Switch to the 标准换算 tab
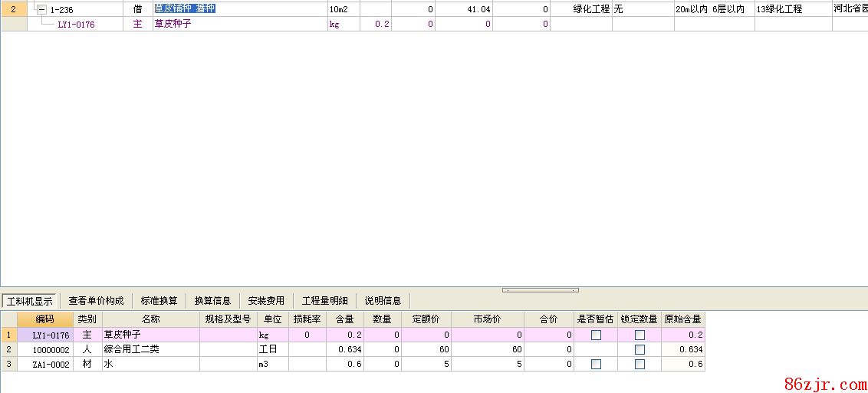 [159, 301]
